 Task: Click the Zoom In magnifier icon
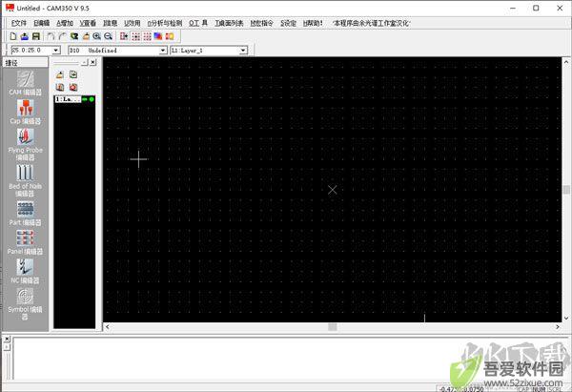[x=96, y=36]
